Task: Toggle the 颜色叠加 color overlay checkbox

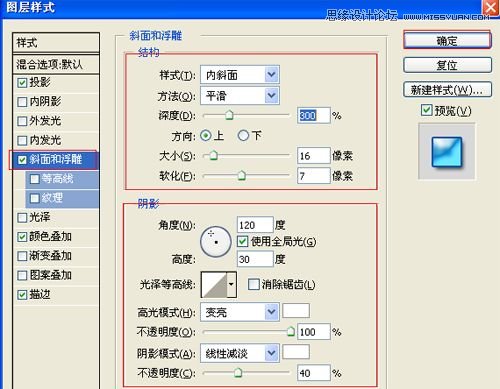Action: (22, 237)
